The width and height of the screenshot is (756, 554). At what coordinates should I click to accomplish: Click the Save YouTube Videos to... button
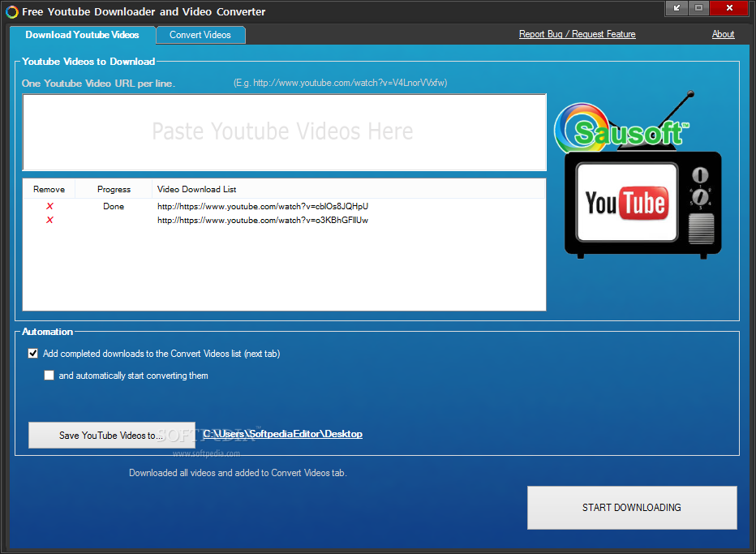point(112,436)
